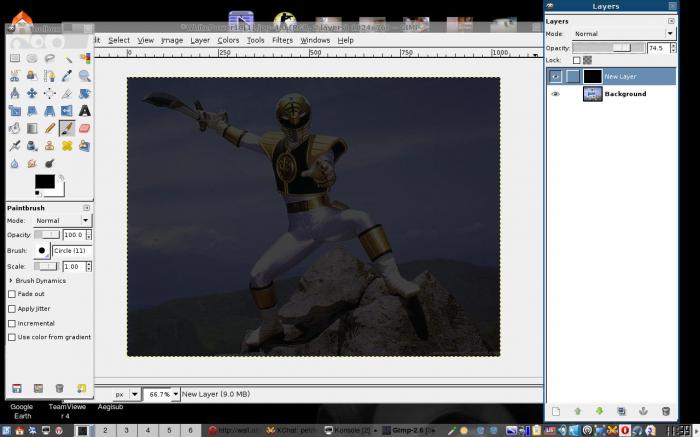Open the Select menu
This screenshot has height=437, width=700.
tap(119, 40)
